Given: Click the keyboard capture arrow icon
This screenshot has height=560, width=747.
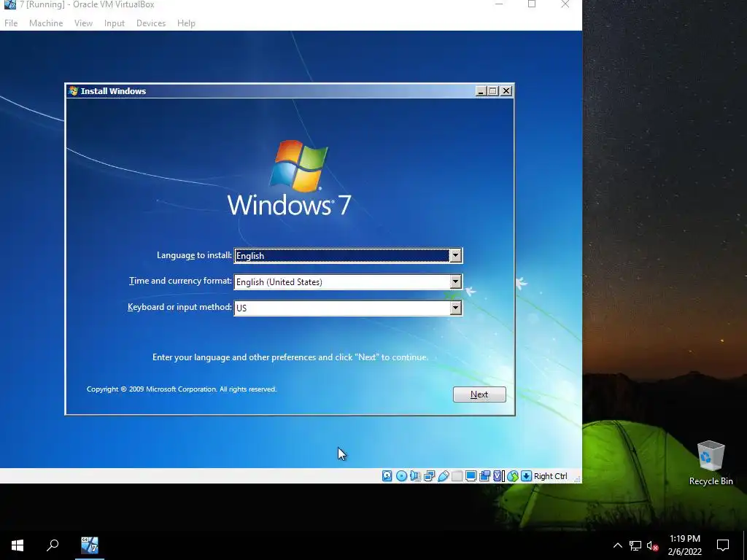Looking at the screenshot, I should pos(526,475).
